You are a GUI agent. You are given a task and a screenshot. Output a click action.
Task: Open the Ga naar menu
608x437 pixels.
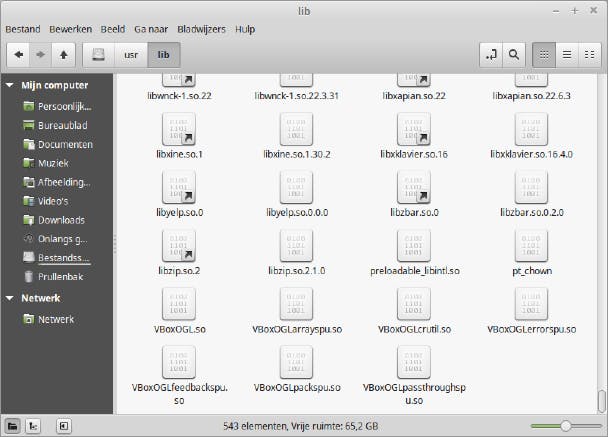click(x=151, y=29)
